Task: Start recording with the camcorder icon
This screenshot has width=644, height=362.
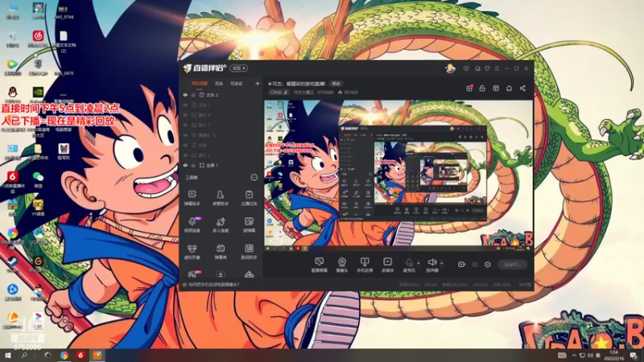Action: pyautogui.click(x=461, y=265)
